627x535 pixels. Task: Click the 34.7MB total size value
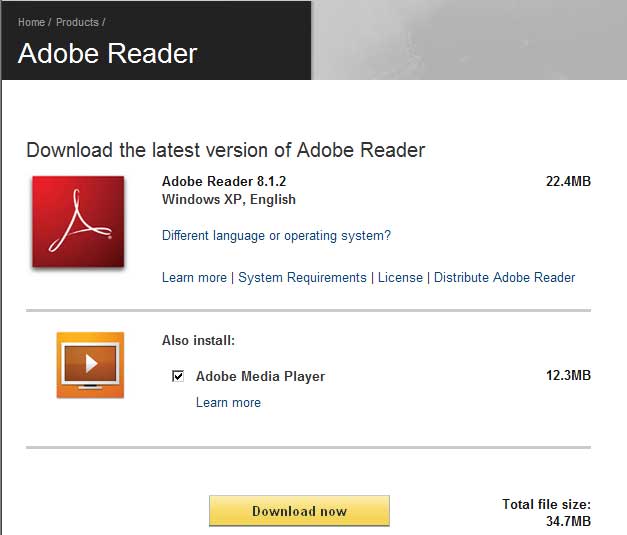tap(568, 521)
